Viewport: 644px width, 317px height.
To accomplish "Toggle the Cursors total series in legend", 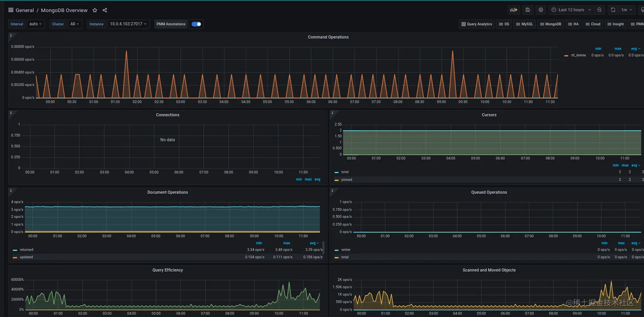I will [x=345, y=172].
